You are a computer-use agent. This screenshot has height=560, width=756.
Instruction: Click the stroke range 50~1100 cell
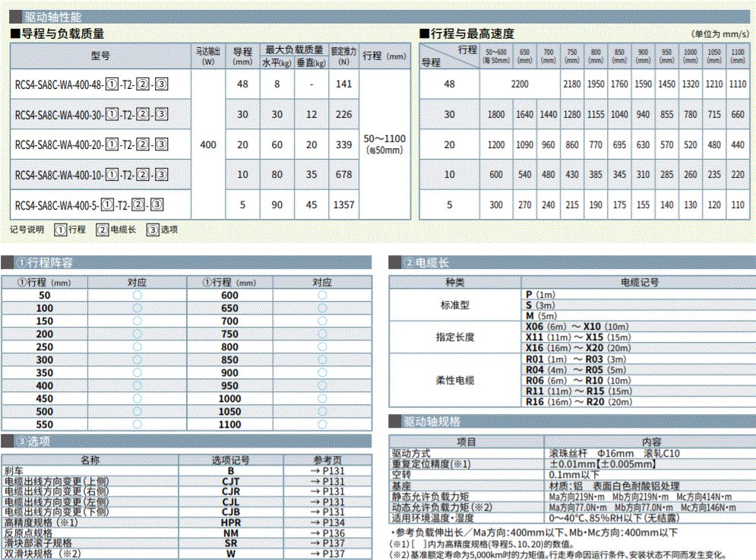384,144
